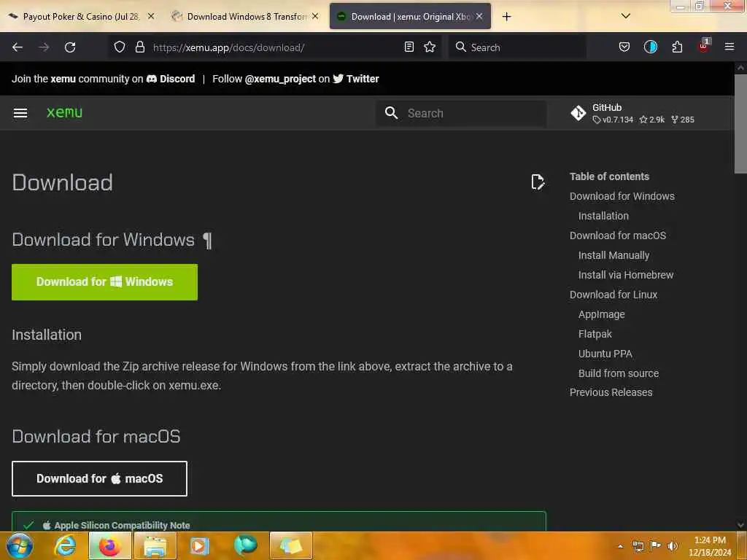This screenshot has width=747, height=560.
Task: Open the Action Center flag icon
Action: (x=655, y=546)
